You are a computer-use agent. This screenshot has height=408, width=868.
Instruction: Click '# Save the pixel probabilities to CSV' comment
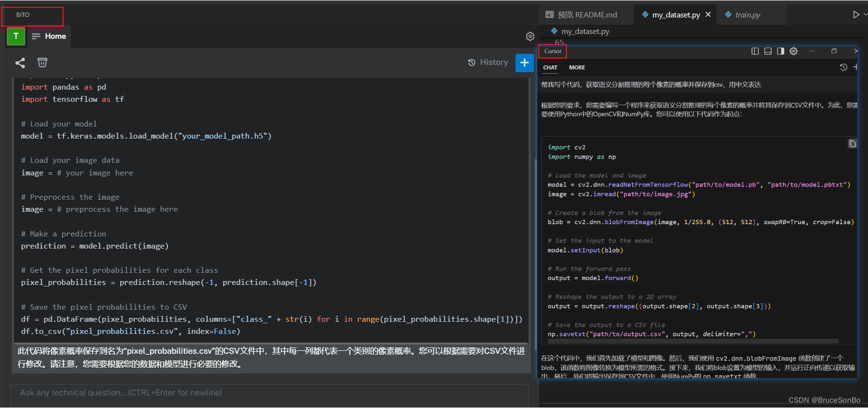click(104, 307)
